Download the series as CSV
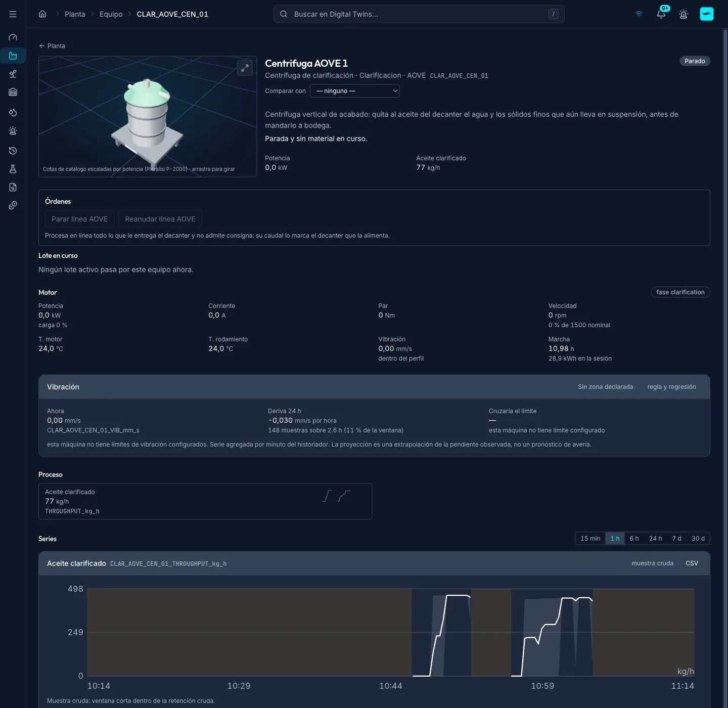The height and width of the screenshot is (708, 728). (x=692, y=563)
